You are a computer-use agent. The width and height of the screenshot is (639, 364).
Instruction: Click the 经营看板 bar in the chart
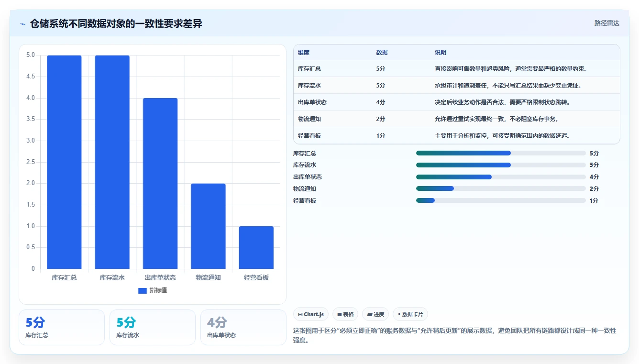tap(256, 248)
